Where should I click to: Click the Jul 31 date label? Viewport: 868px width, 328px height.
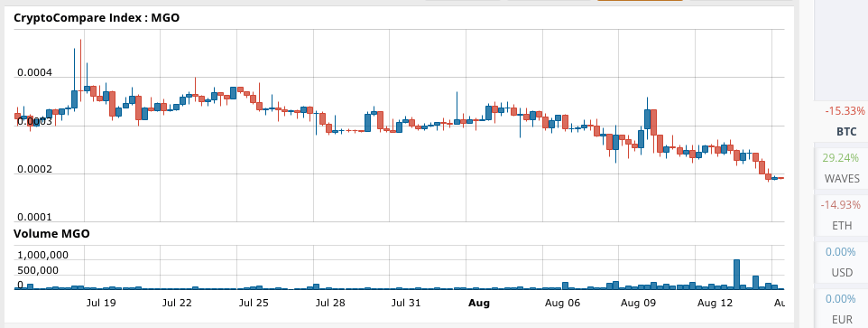click(406, 303)
